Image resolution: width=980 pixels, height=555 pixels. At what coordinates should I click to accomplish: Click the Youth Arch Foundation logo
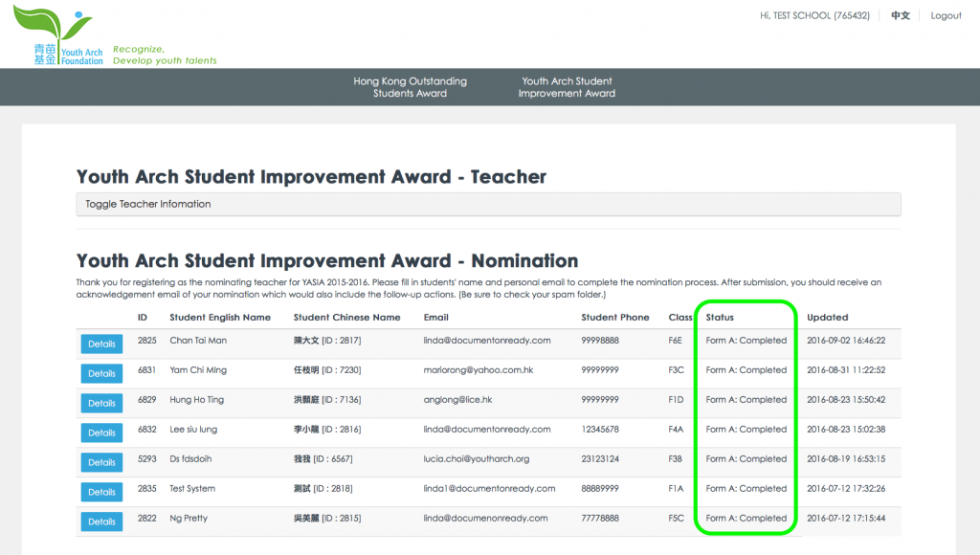(x=57, y=36)
